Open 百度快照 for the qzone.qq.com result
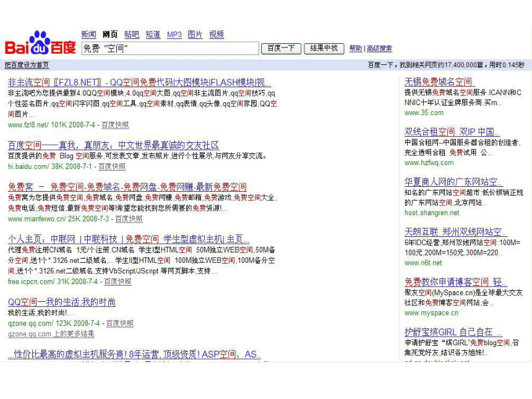 [120, 324]
